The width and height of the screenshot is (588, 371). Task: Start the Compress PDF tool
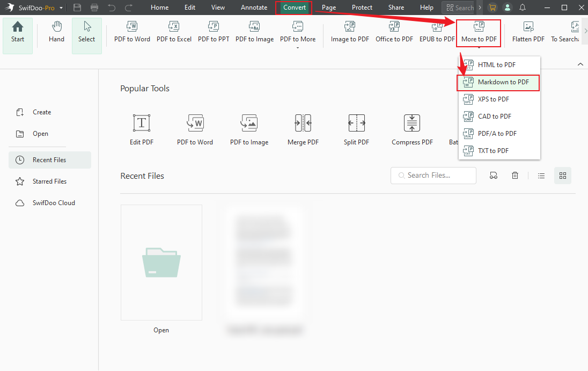(411, 129)
